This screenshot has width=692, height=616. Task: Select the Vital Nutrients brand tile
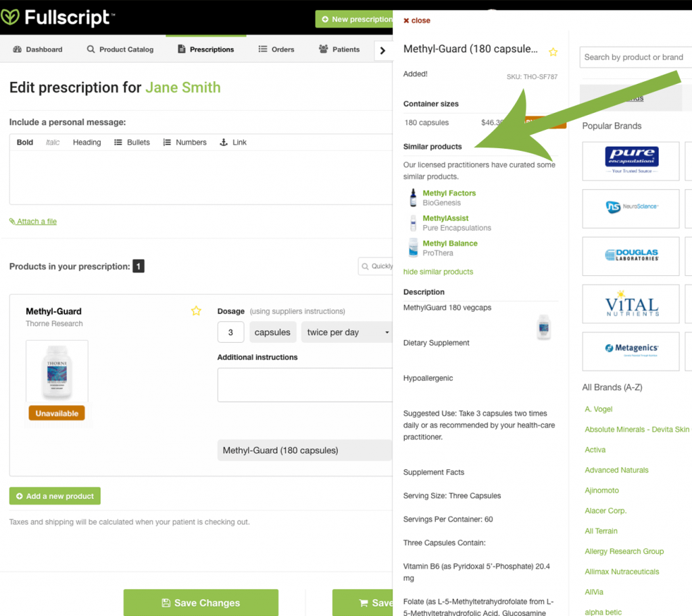tap(631, 304)
